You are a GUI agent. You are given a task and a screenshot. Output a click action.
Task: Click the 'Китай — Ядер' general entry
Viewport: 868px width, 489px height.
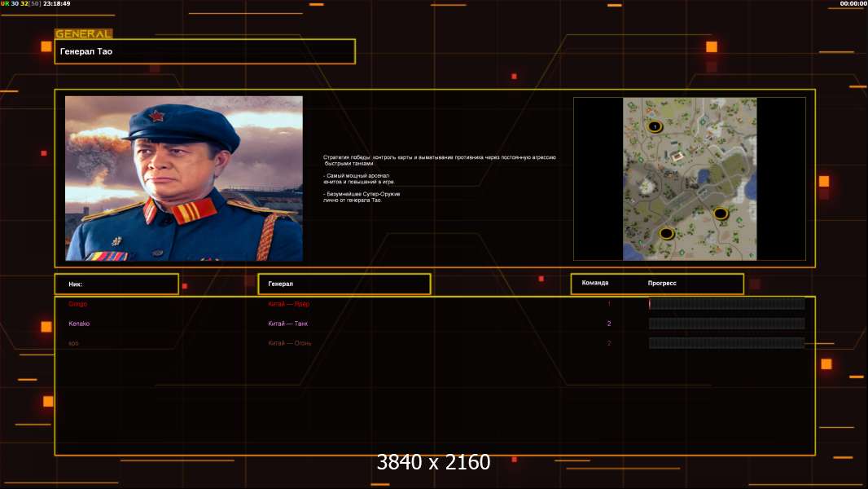click(288, 303)
